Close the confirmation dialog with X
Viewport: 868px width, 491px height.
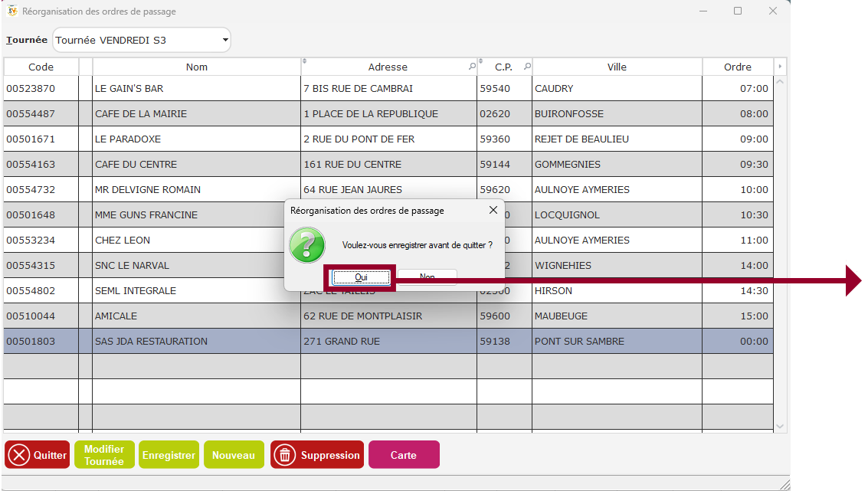pyautogui.click(x=493, y=210)
